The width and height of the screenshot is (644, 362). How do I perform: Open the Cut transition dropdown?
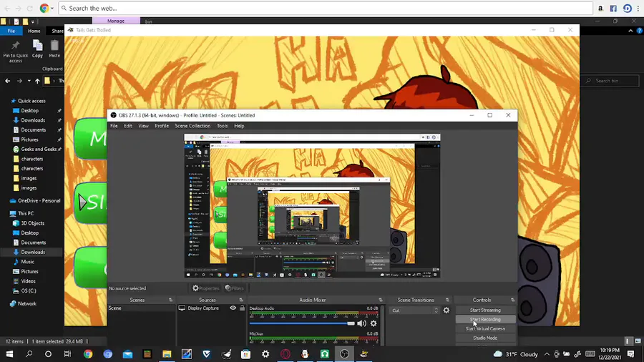coord(414,310)
